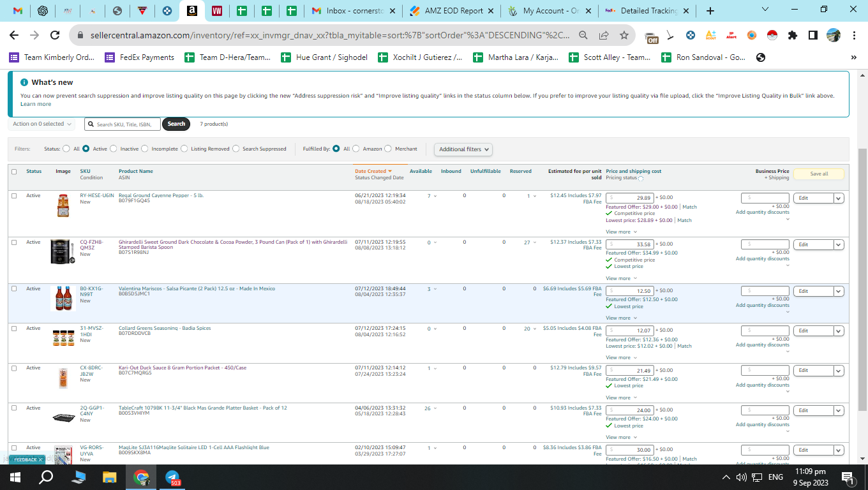Click Edit for the Ghirardelli Cocoa Powder row
Screen dimensions: 868x490
813,245
